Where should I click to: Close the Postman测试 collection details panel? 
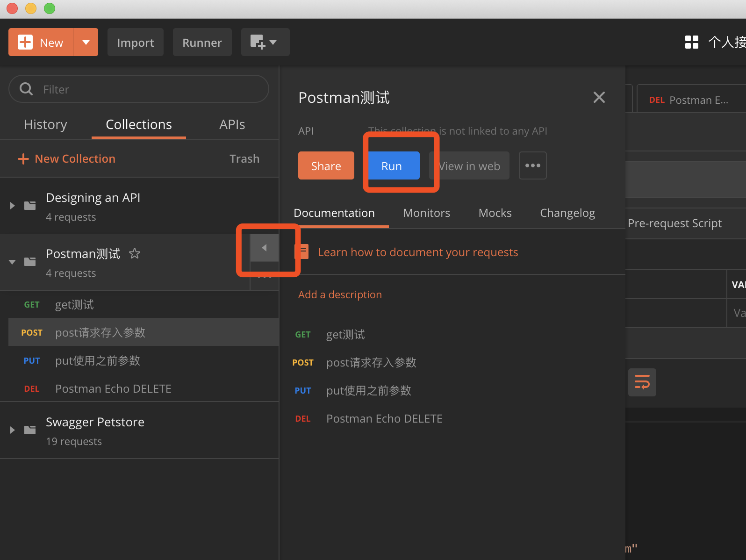coord(599,97)
